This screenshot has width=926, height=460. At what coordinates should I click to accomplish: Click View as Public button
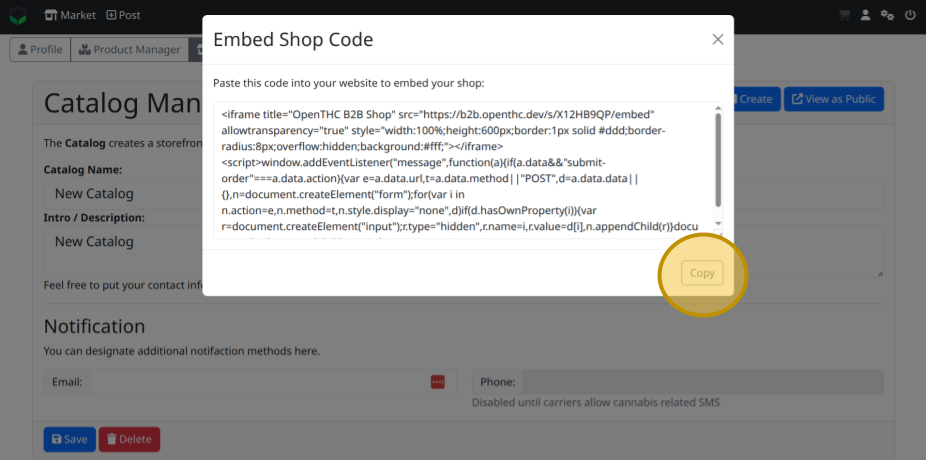tap(834, 99)
